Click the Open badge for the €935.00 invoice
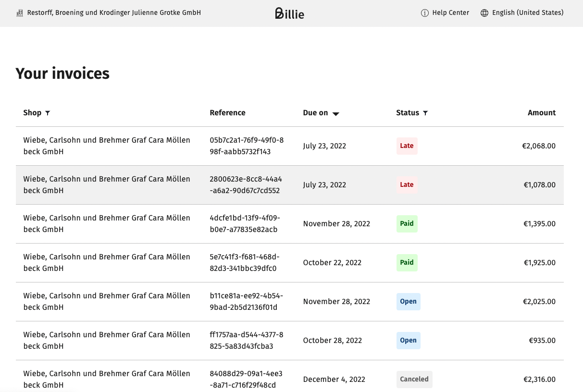Screen dimensions: 583x392 click(x=408, y=341)
